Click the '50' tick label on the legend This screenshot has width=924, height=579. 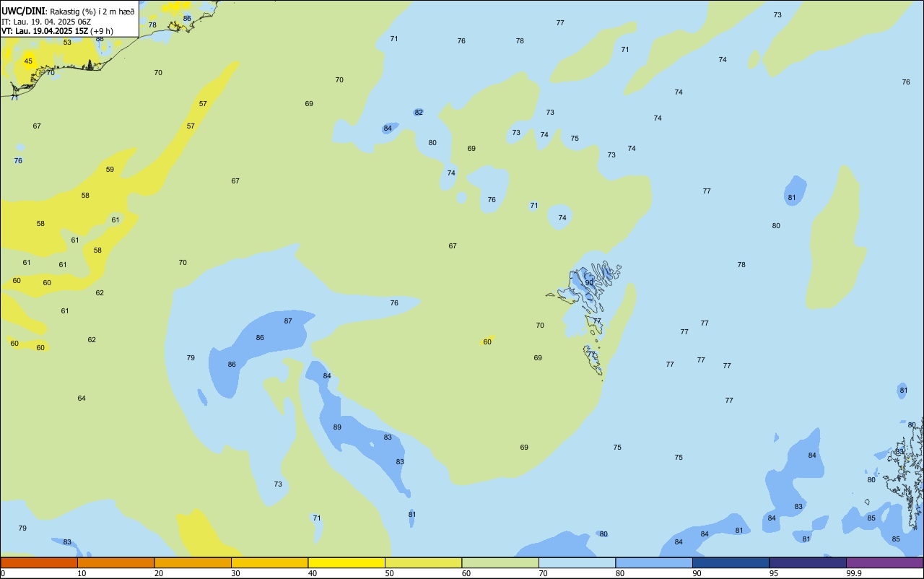(389, 573)
